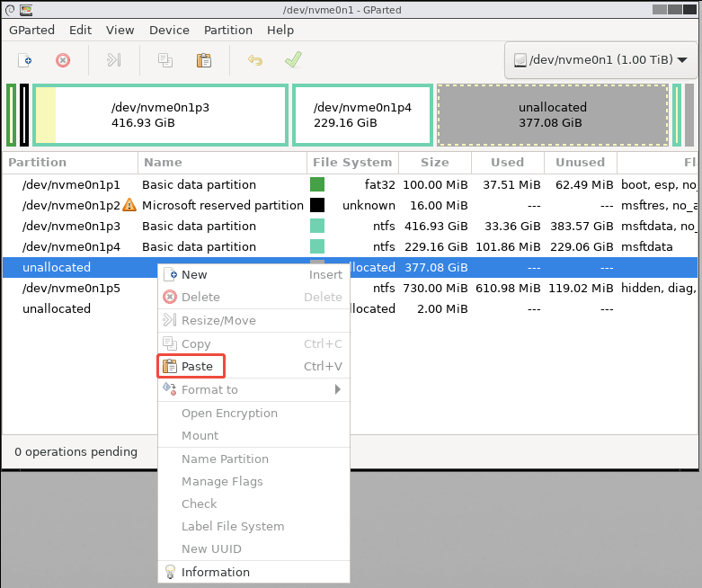The image size is (702, 588).
Task: Select the /dev/nvme0n1p4 row in list
Action: (x=350, y=246)
